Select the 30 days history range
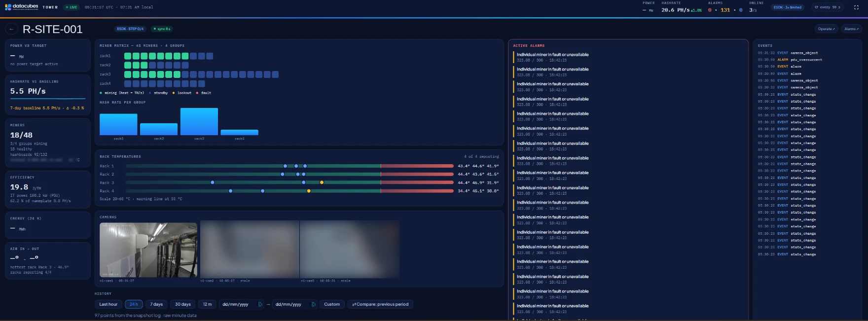The width and height of the screenshot is (868, 321). click(183, 304)
